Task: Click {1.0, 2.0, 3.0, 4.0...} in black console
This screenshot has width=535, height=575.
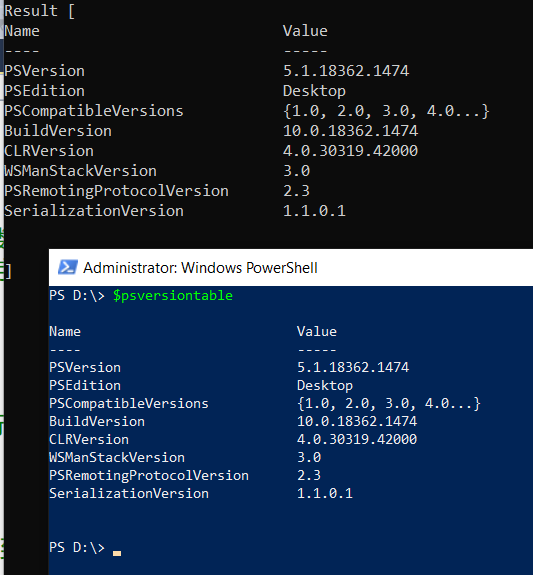Action: pyautogui.click(x=386, y=111)
